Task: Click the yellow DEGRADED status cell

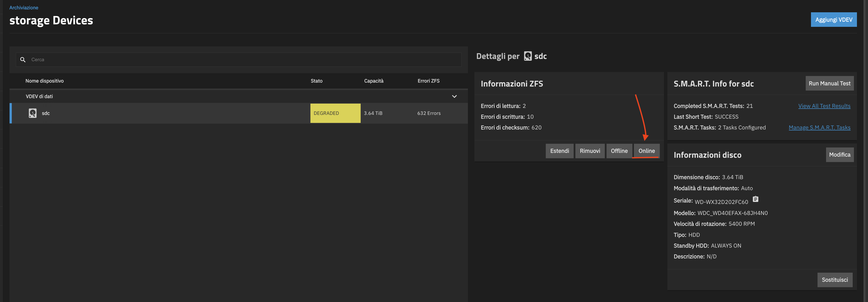Action: click(335, 113)
